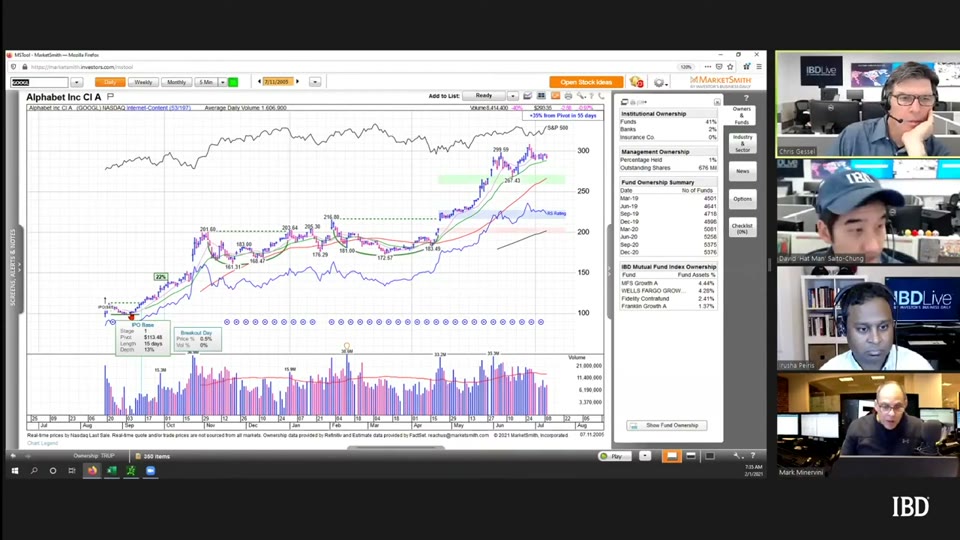Click the GOOGL symbol input field

point(40,82)
